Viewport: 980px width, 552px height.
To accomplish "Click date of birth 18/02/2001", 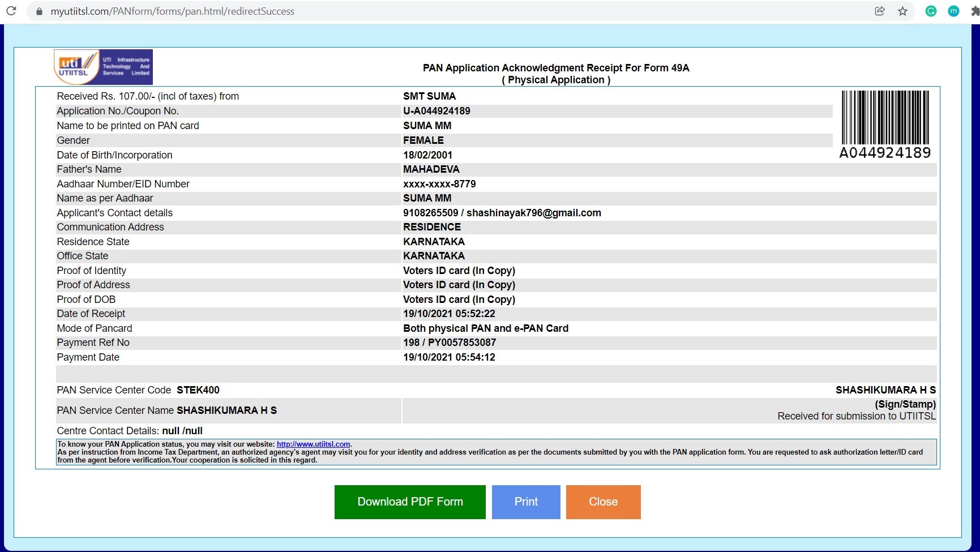I will point(427,155).
